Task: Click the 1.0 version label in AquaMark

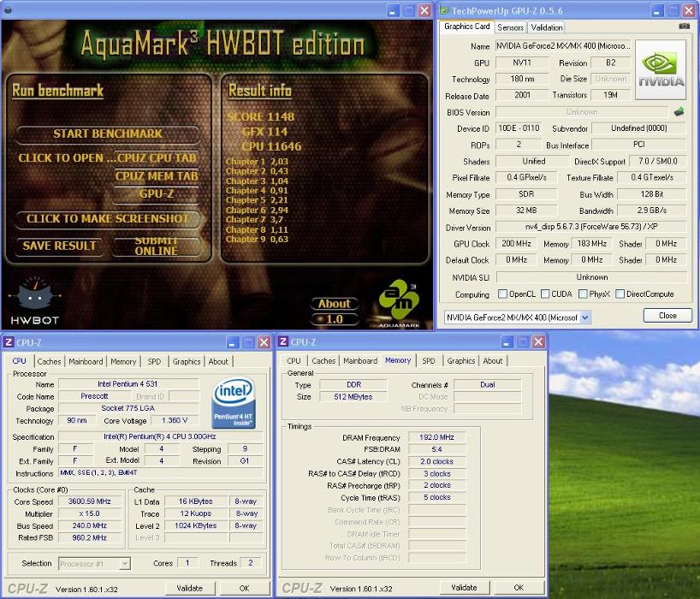Action: click(x=335, y=319)
